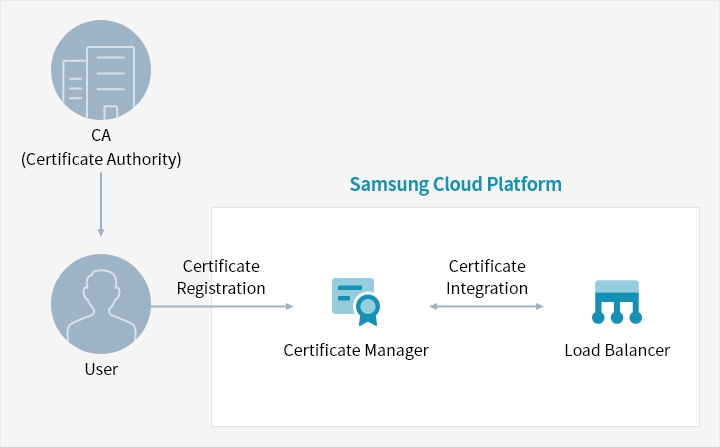Click the "CA" text label

click(x=101, y=135)
